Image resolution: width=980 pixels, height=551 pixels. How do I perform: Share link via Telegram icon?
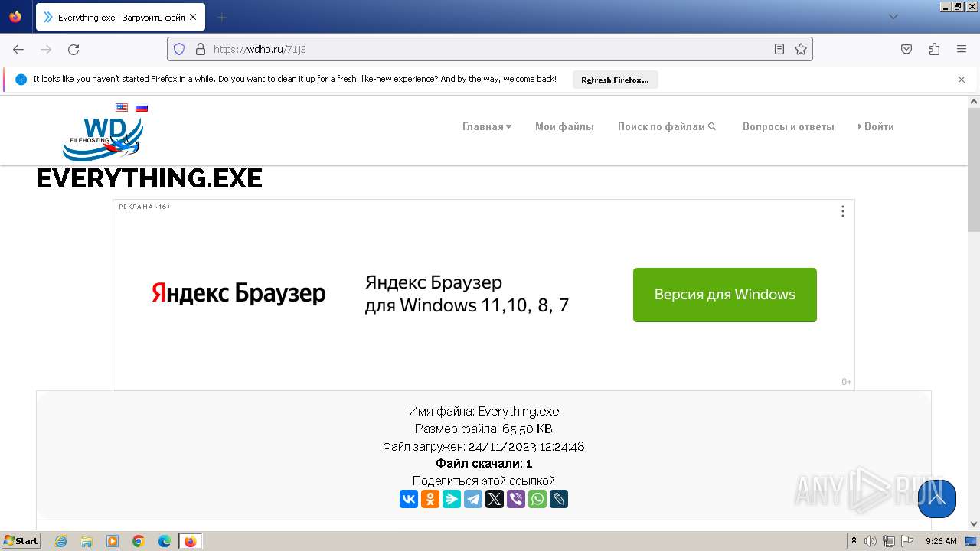tap(473, 499)
